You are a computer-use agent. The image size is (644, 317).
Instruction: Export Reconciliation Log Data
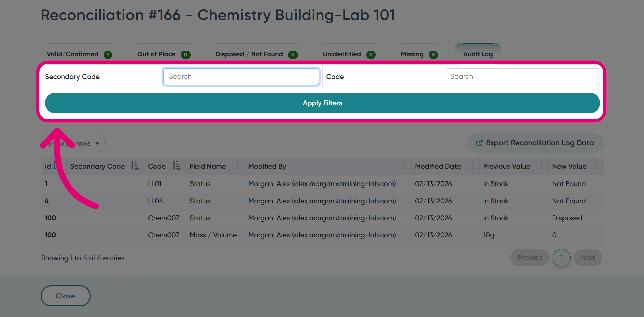(x=535, y=143)
